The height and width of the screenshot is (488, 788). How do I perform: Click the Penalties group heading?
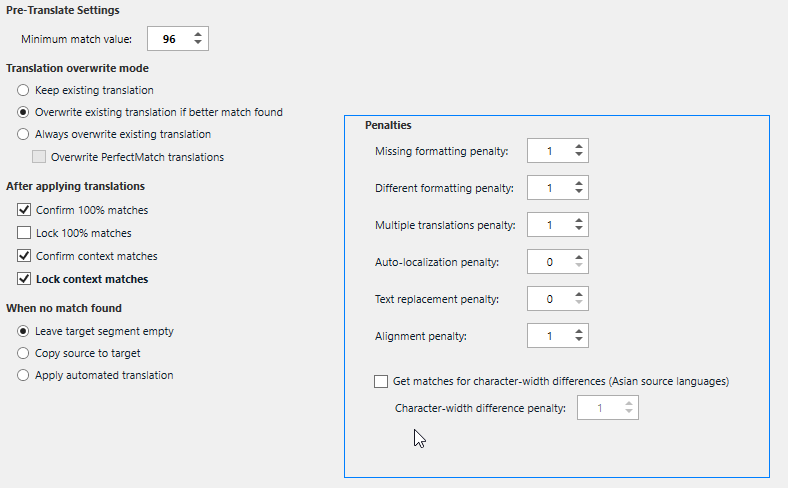(388, 125)
